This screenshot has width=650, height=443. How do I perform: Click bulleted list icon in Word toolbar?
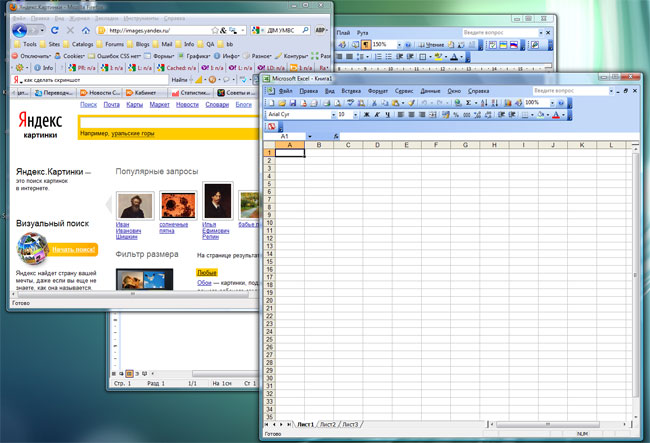tap(389, 57)
